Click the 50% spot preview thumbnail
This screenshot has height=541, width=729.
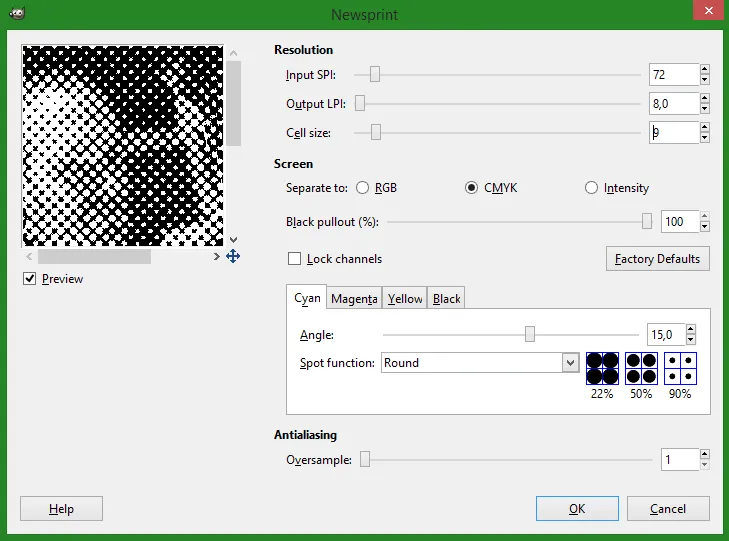641,369
